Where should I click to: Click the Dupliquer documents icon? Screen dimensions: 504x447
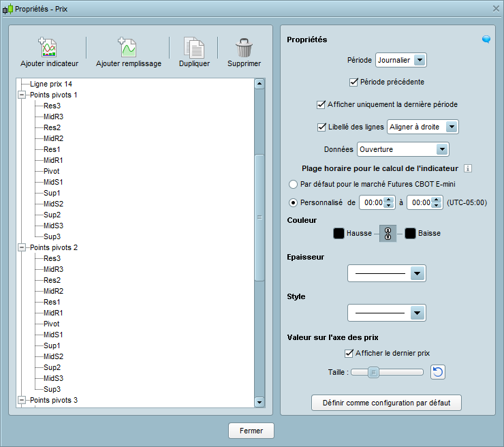point(194,48)
